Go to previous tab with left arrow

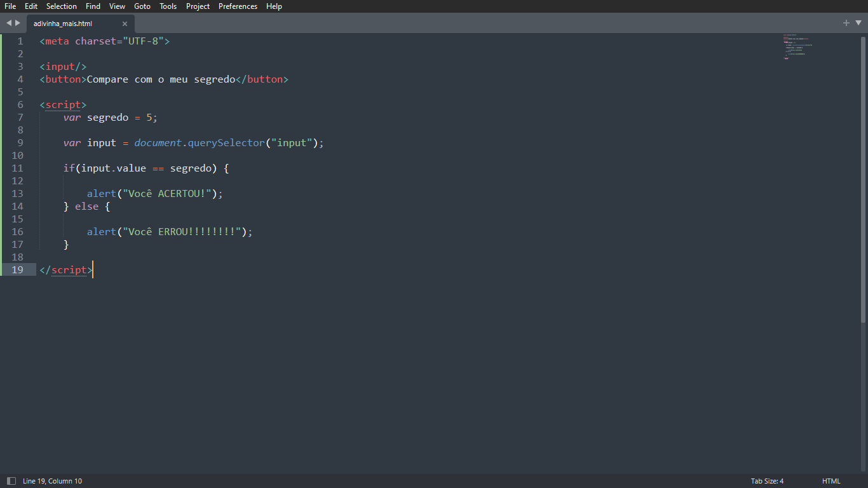9,23
